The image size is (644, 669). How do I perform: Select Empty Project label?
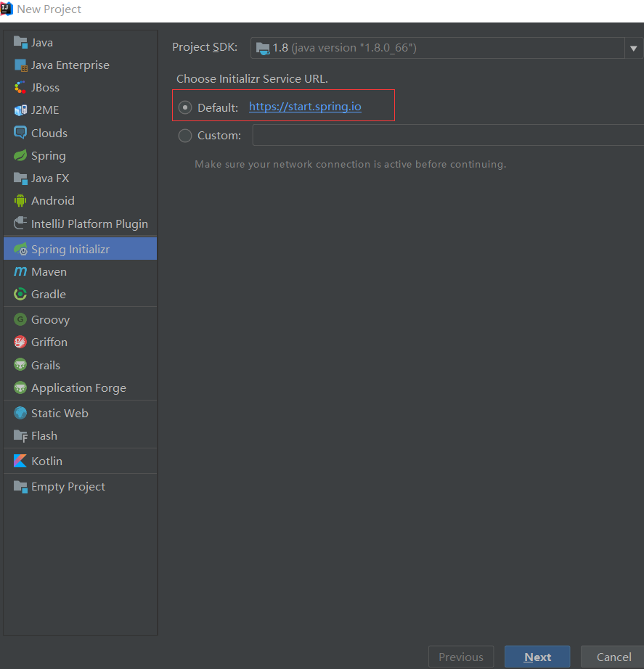(x=68, y=487)
